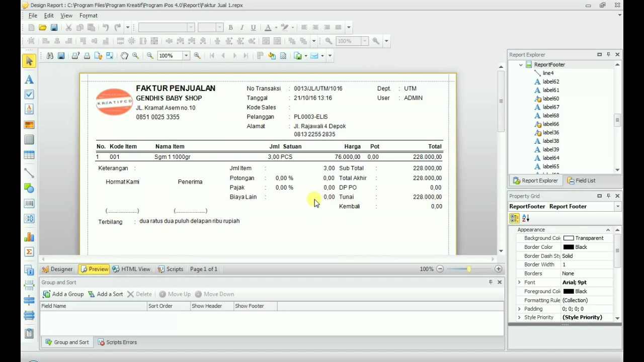Image resolution: width=644 pixels, height=362 pixels.
Task: Toggle Categorized view in Property Grid
Action: [514, 218]
